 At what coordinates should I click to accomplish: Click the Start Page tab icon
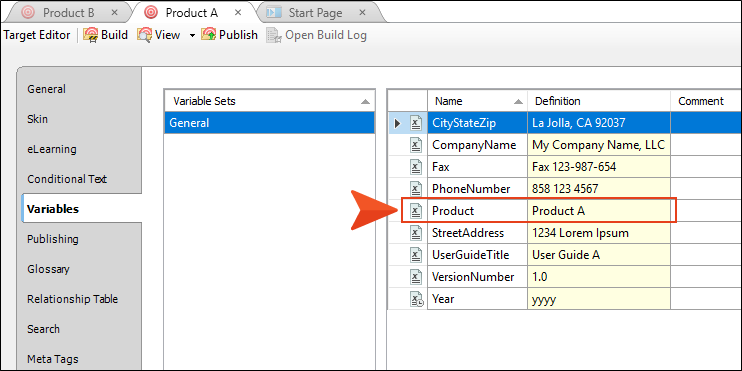pos(274,13)
